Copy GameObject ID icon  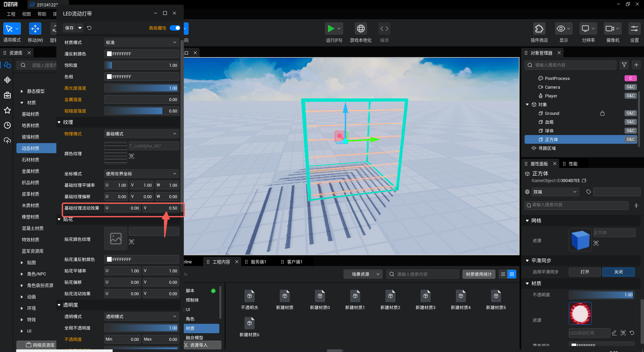584,181
